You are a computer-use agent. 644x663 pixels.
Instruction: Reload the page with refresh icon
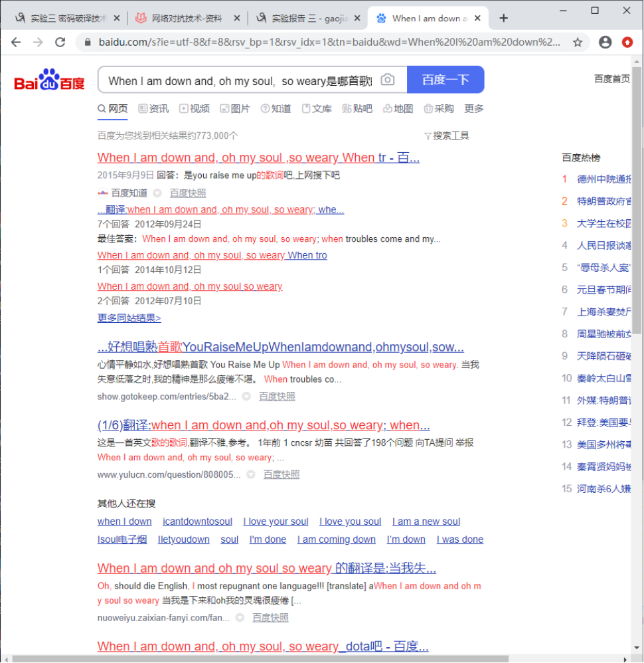60,43
